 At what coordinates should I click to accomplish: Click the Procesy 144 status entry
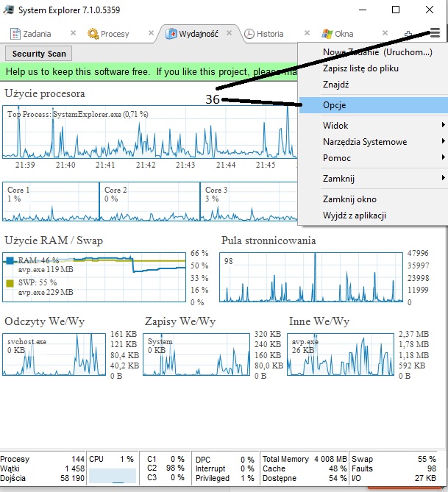tap(43, 459)
